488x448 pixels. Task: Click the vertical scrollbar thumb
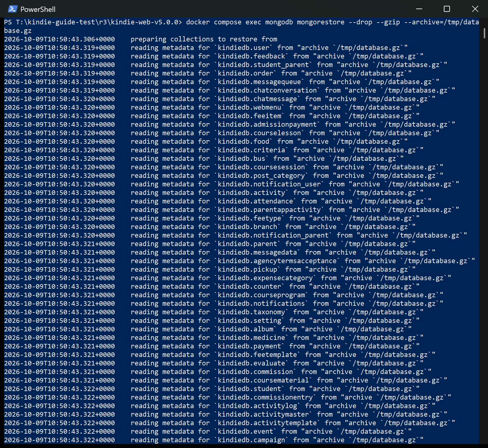[484, 33]
